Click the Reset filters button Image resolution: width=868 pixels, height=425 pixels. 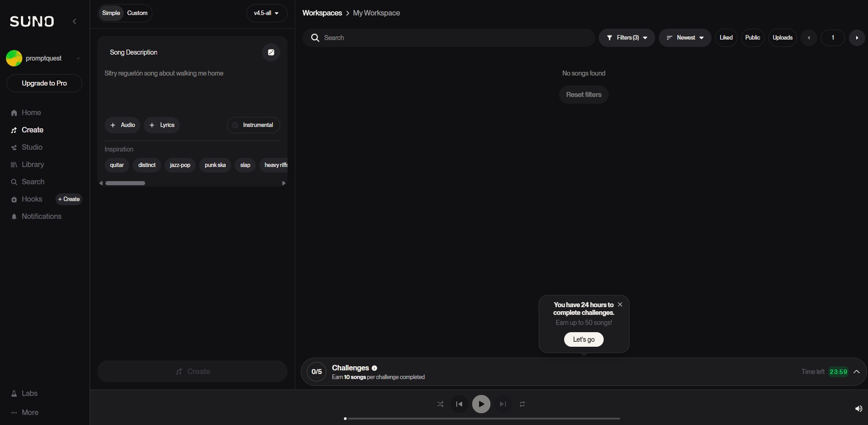click(x=583, y=95)
